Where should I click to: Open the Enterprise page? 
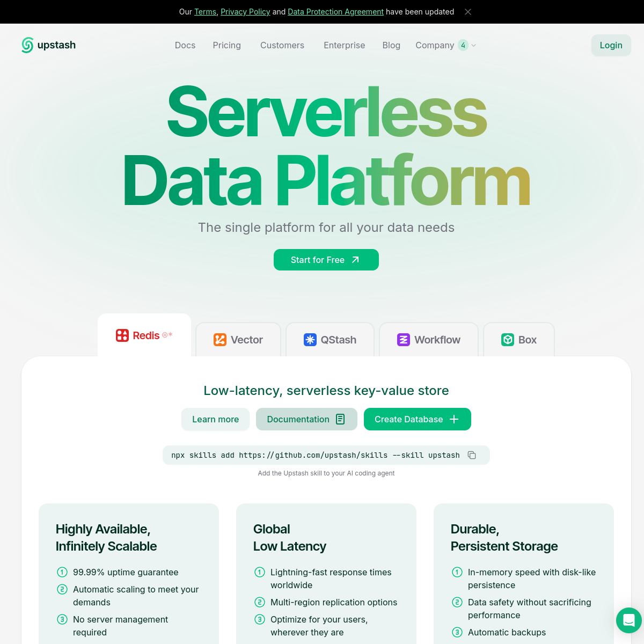pyautogui.click(x=345, y=45)
